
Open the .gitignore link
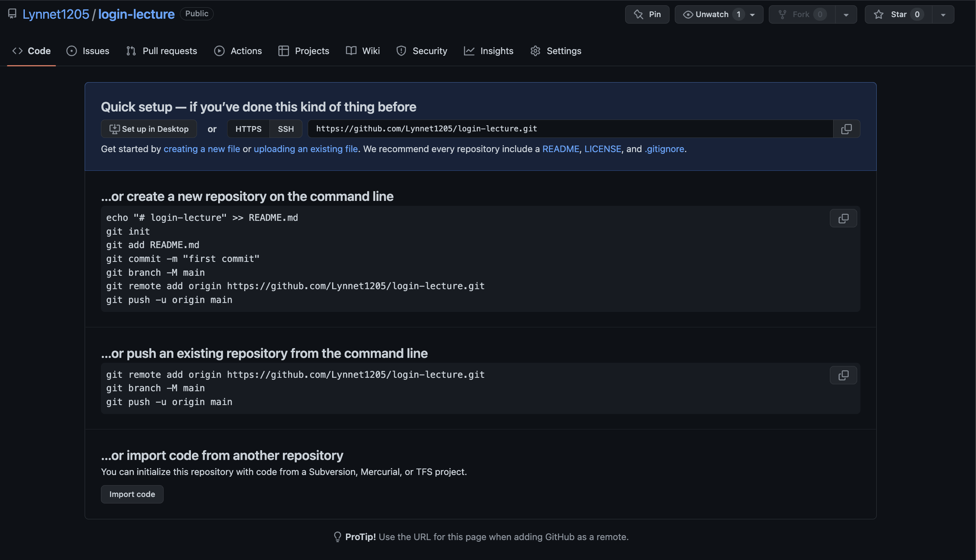665,149
